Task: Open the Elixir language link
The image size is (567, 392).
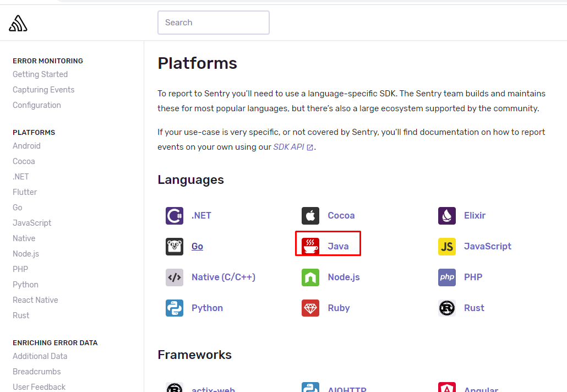Action: point(475,215)
